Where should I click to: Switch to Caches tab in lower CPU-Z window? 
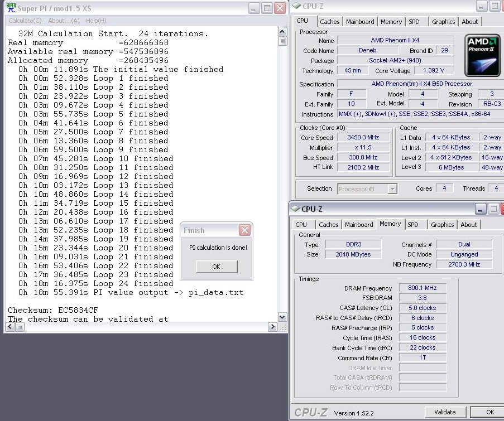pyautogui.click(x=329, y=225)
